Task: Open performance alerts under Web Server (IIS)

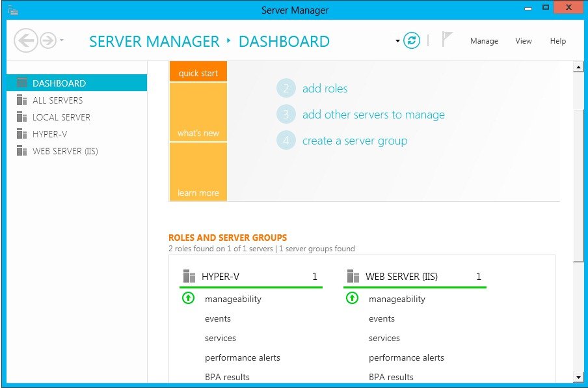Action: coord(406,357)
